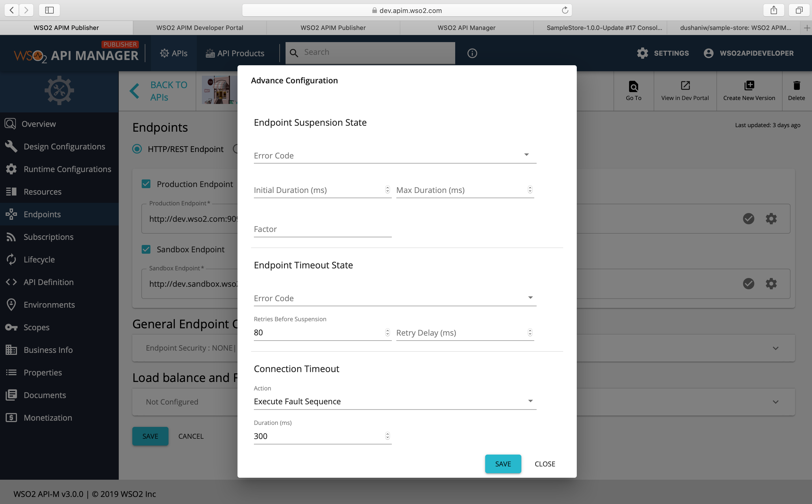
Task: Increment Retries Before Suspension value 80
Action: [x=387, y=330]
